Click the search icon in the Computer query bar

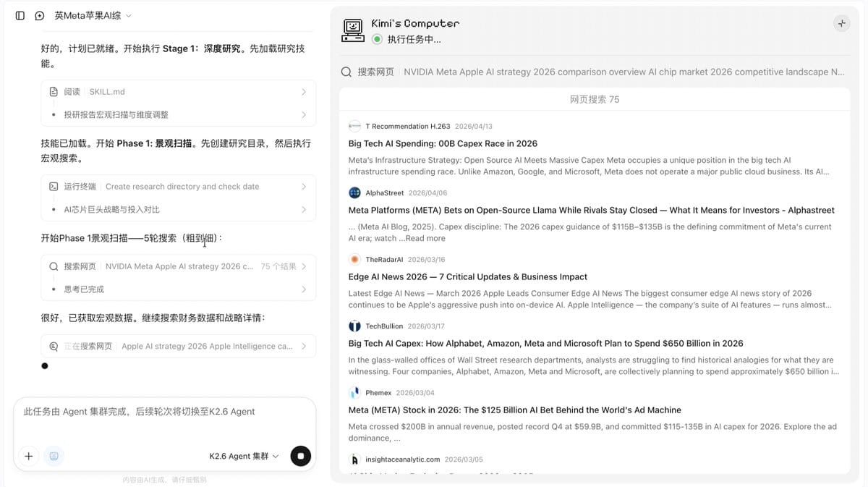(346, 72)
